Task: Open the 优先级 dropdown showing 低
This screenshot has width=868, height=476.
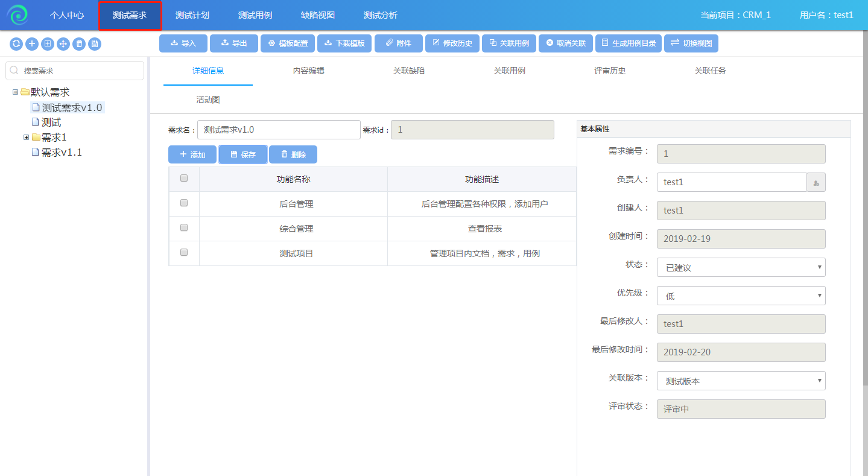Action: point(741,296)
